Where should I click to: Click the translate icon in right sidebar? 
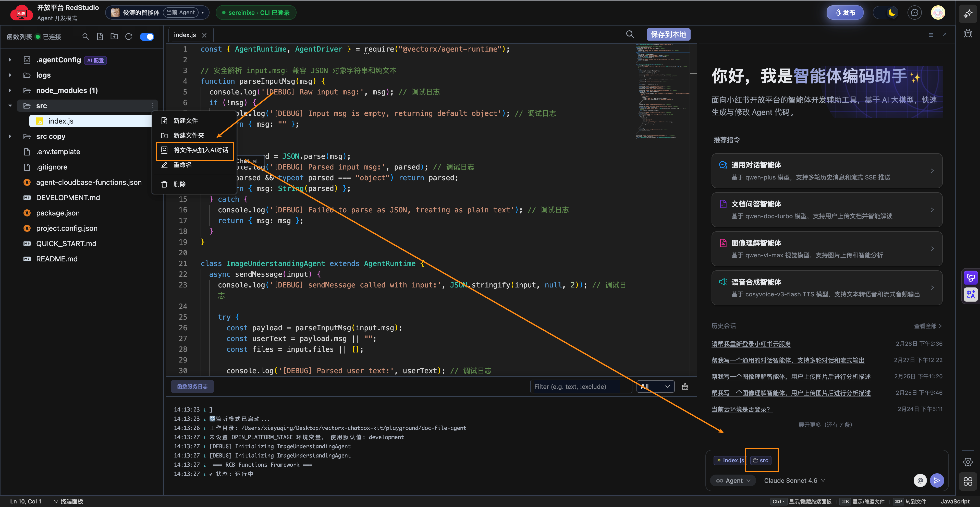coord(971,294)
